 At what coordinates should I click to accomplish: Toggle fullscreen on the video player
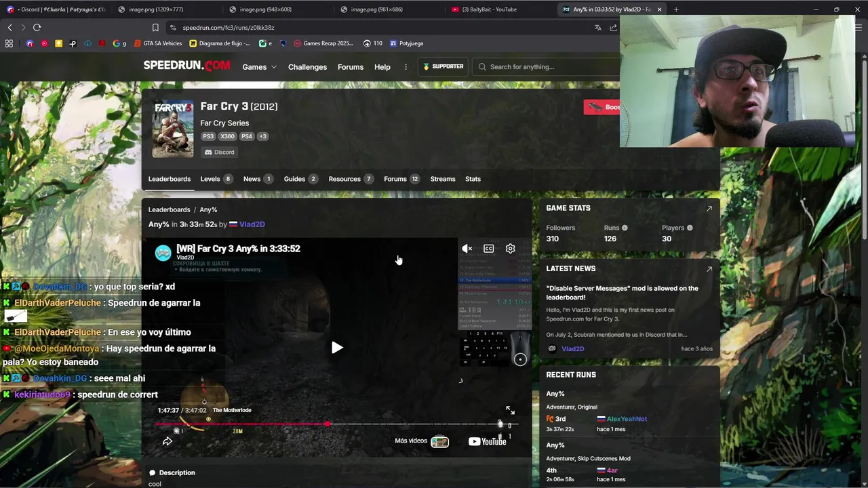pyautogui.click(x=510, y=410)
